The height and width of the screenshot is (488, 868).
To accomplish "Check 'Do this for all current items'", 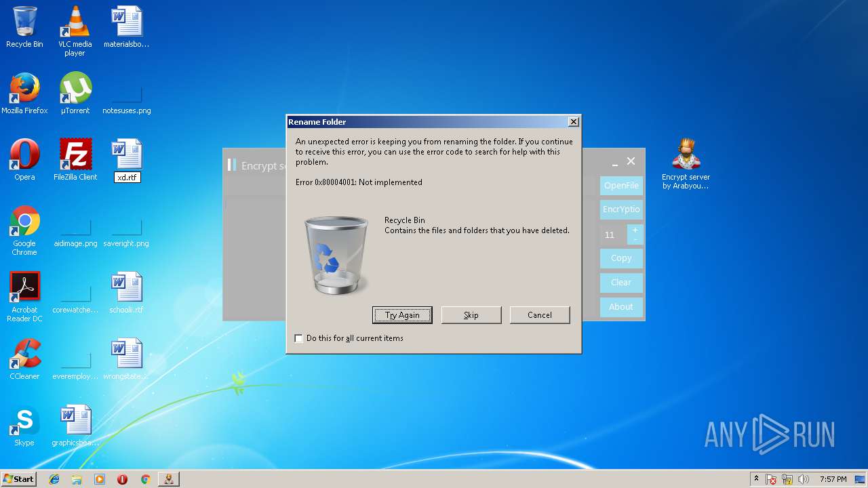I will (x=298, y=338).
